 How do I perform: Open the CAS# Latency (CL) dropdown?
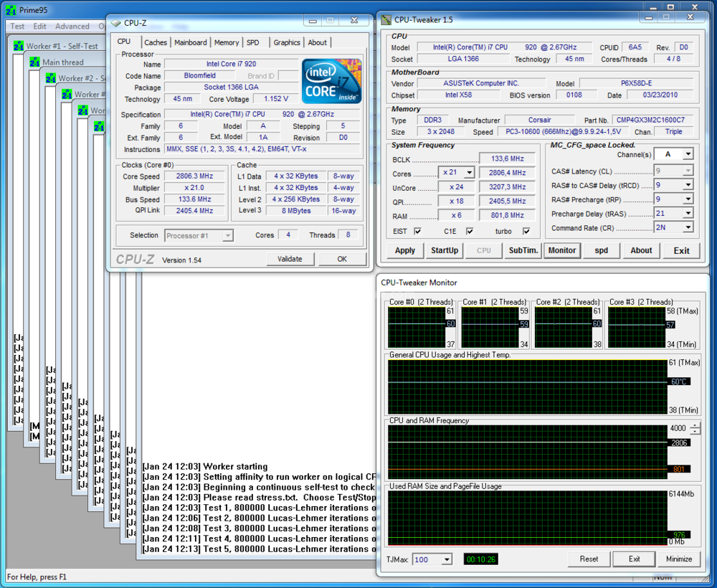click(688, 171)
